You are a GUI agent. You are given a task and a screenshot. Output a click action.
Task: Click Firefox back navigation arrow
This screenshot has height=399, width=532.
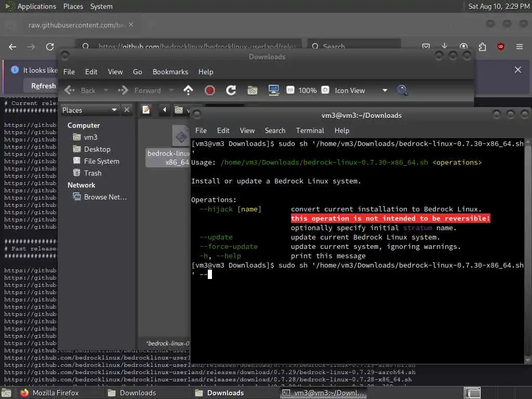[12, 46]
